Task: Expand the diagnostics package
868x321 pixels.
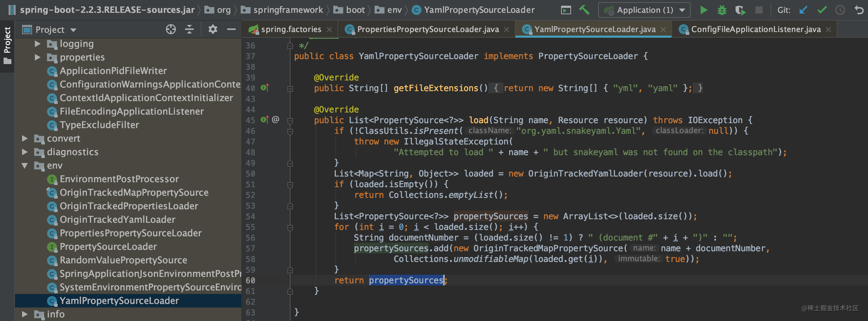Action: click(x=25, y=152)
